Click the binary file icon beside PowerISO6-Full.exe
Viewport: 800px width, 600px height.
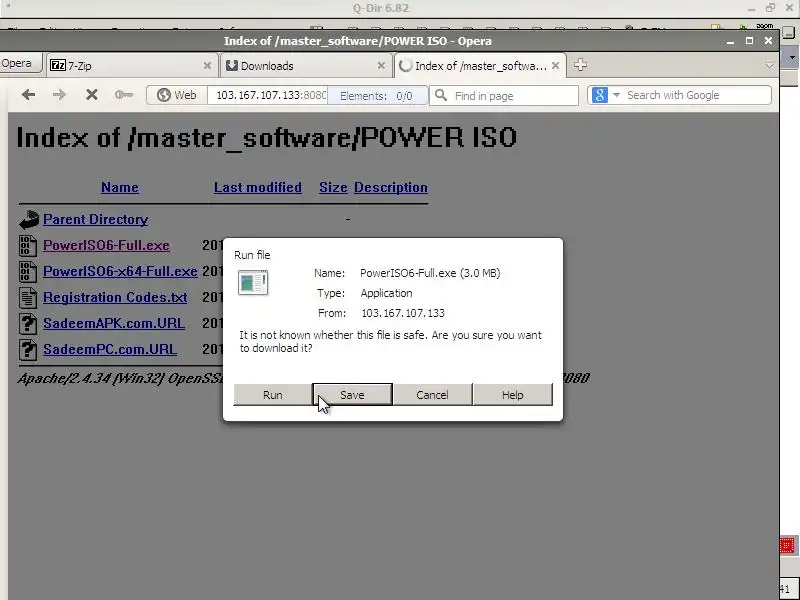coord(28,245)
